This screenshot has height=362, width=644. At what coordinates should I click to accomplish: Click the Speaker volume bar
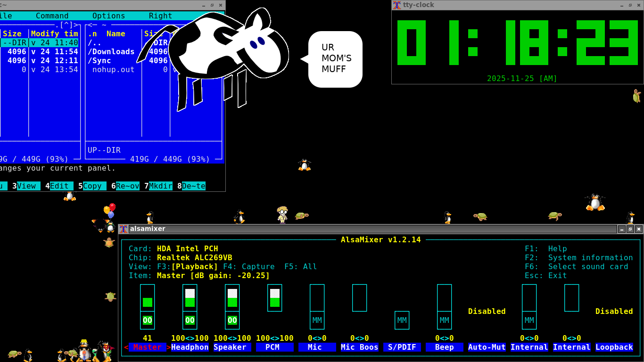[x=232, y=298]
